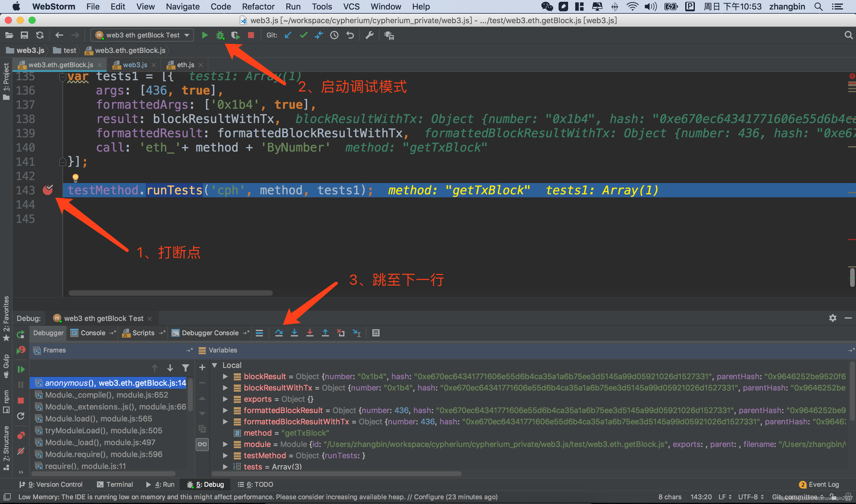Run to cursor in debugger toolbar
856x504 pixels.
[x=357, y=333]
